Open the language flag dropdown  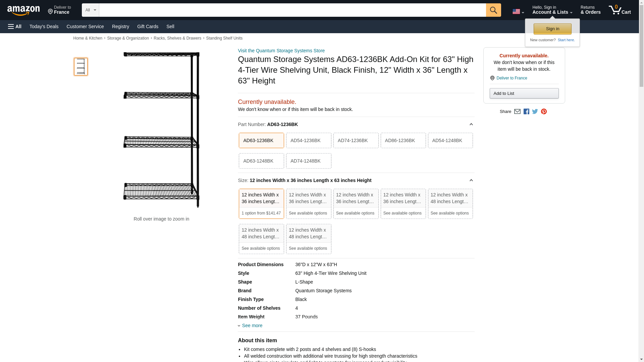pyautogui.click(x=518, y=12)
